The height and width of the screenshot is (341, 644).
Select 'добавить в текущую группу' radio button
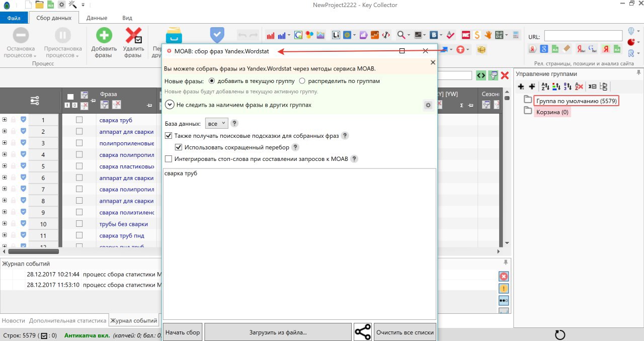pyautogui.click(x=211, y=80)
